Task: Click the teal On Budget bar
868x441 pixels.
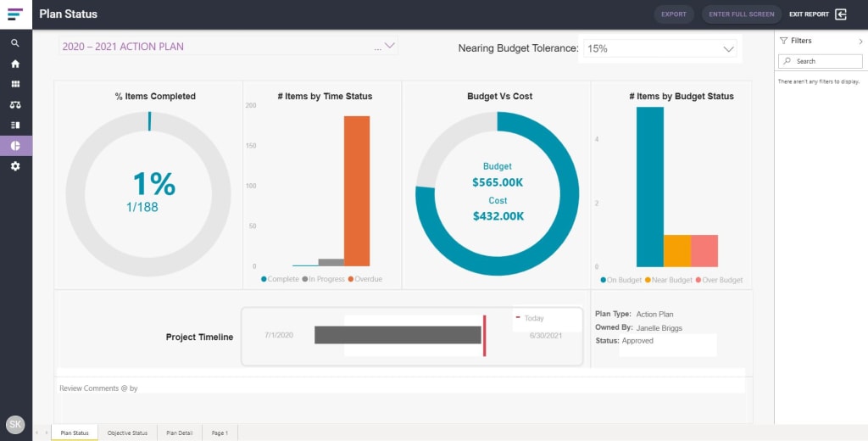Action: 650,187
